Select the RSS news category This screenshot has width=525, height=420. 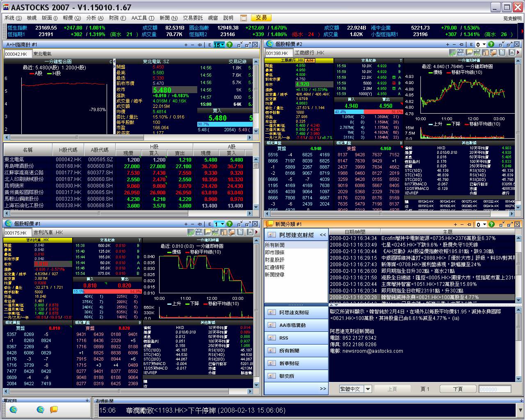click(x=297, y=338)
